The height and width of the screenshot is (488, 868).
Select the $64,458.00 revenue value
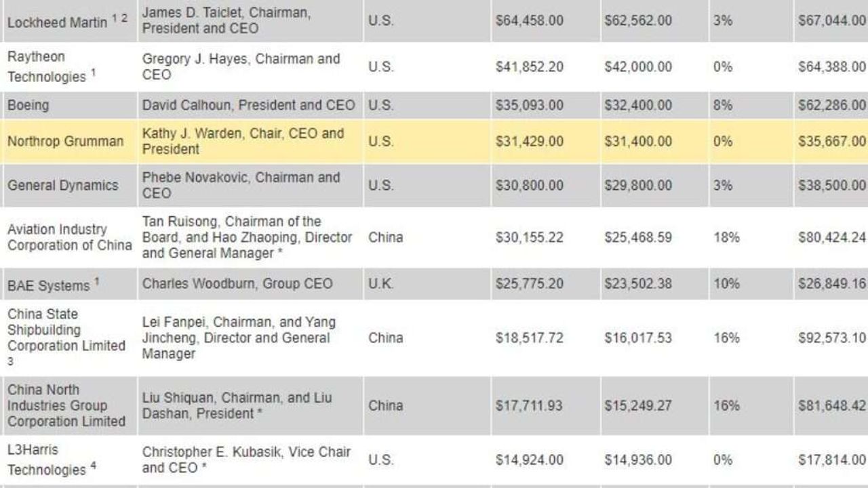click(529, 21)
